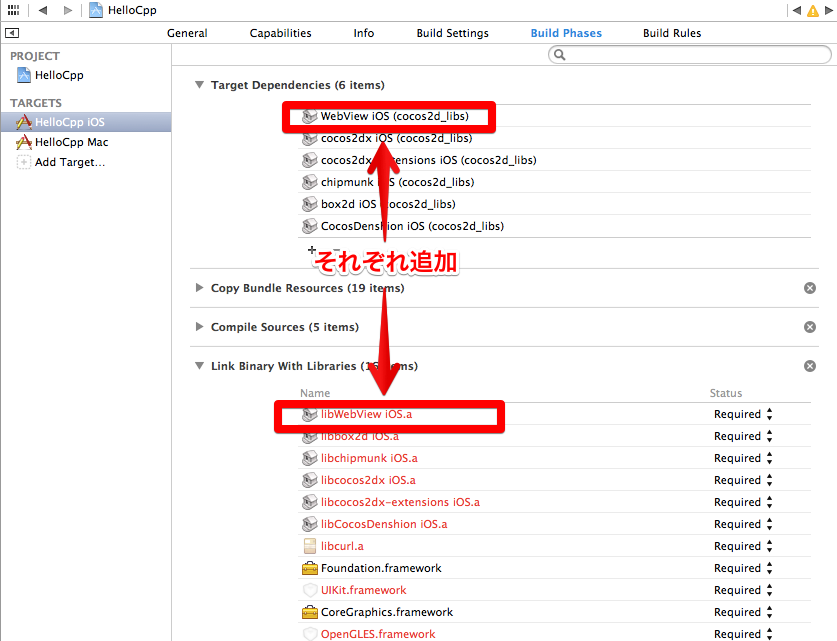Change Required status for libchipmunk iOS.a
Viewport: 837px width, 641px height.
pos(743,458)
